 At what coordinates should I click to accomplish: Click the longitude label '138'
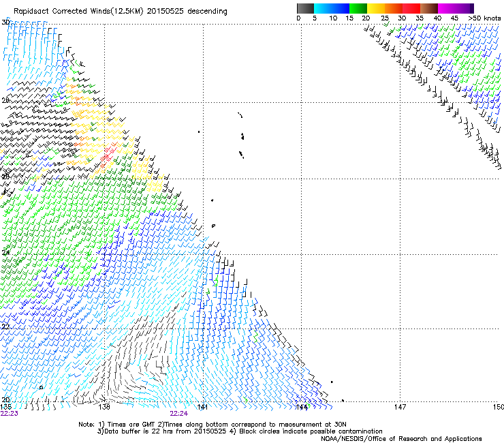[x=104, y=407]
